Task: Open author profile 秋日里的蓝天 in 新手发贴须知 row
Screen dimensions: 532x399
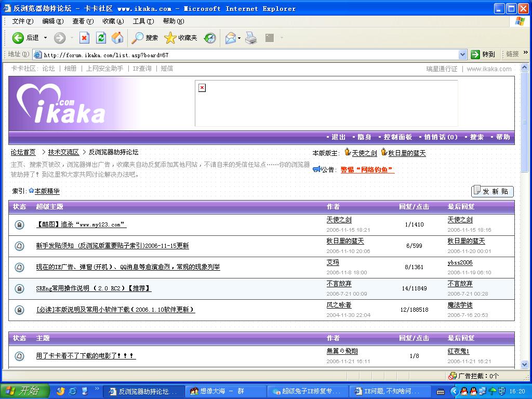Action: pos(345,241)
